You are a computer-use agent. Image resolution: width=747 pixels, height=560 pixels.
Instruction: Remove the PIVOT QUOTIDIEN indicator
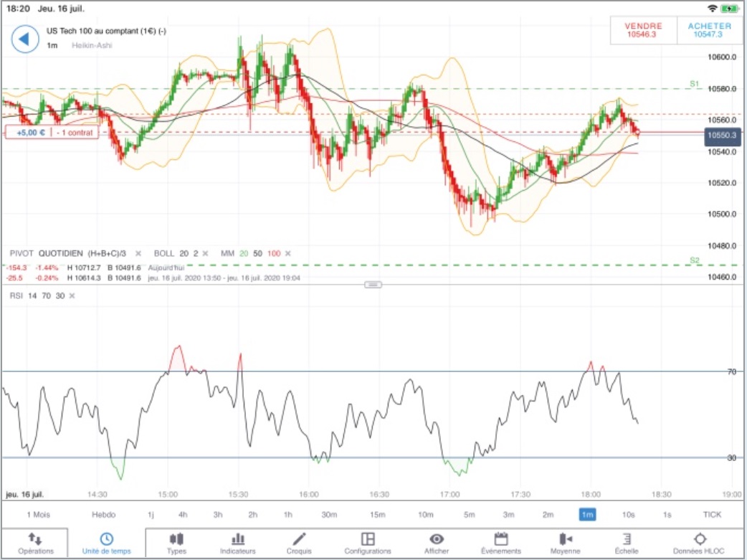[x=138, y=254]
